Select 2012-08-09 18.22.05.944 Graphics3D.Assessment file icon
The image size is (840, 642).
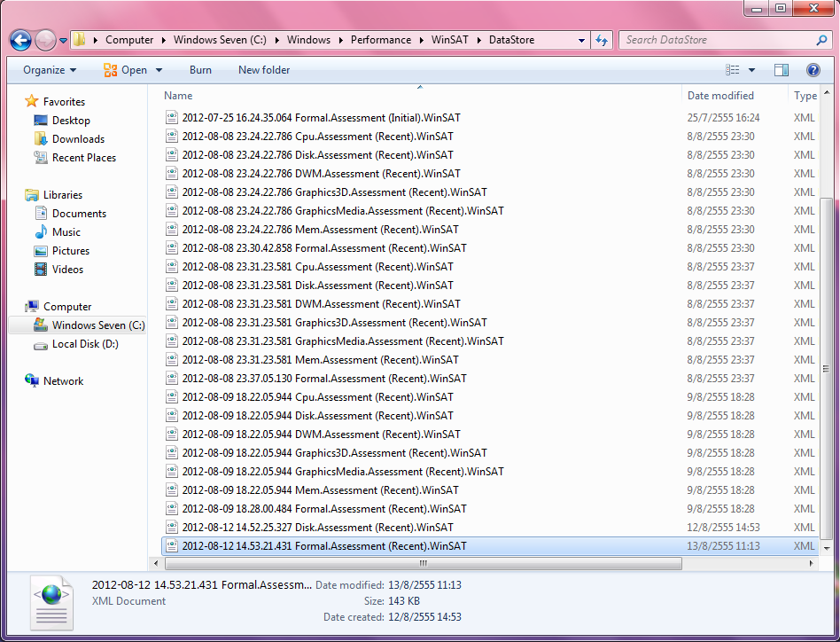pyautogui.click(x=171, y=453)
